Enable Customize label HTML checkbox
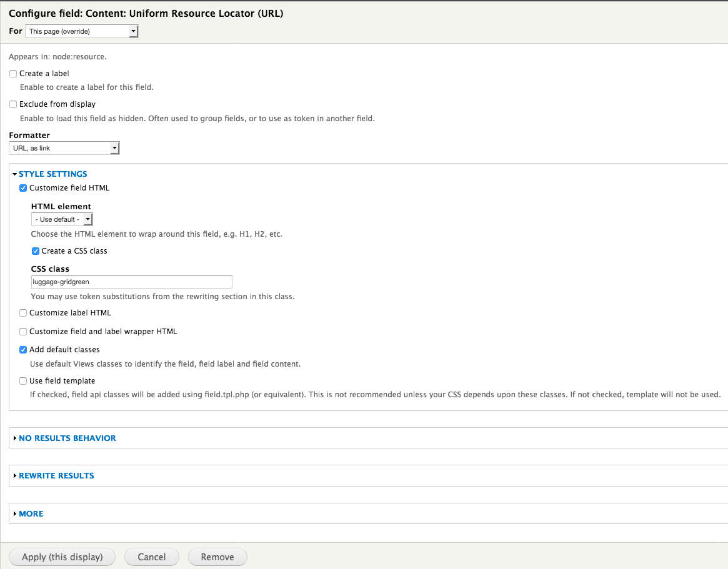 point(22,313)
